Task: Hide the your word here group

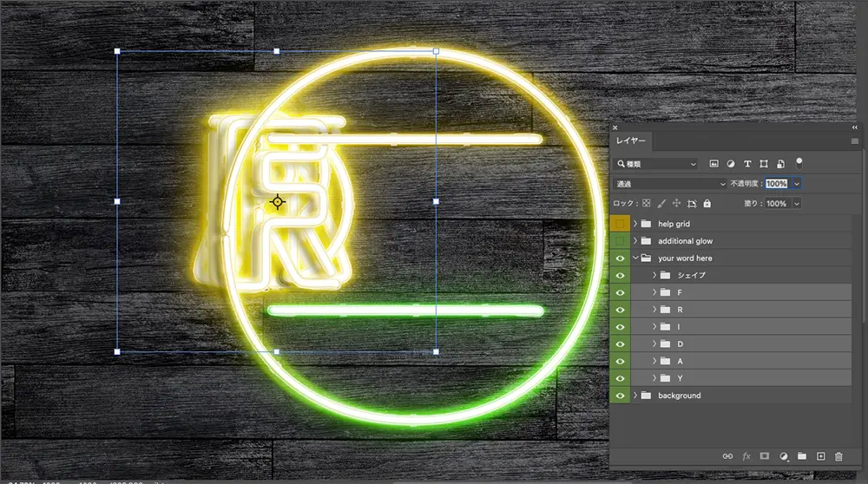Action: [x=620, y=258]
